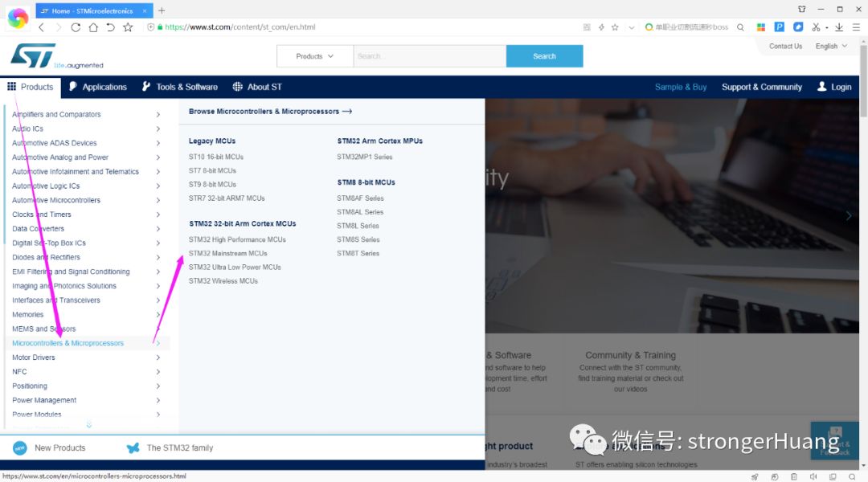
Task: Click the browser address bar URL
Action: pyautogui.click(x=240, y=27)
